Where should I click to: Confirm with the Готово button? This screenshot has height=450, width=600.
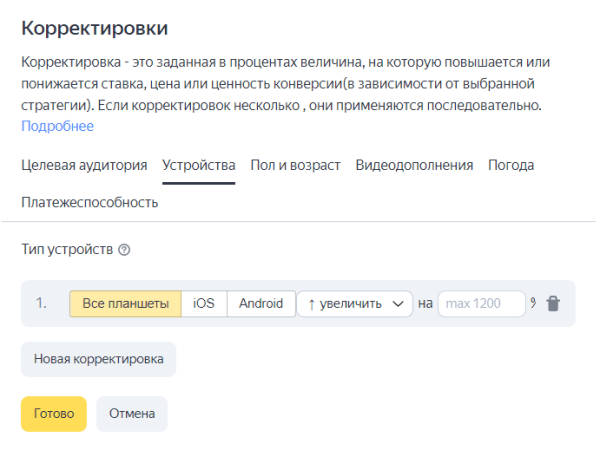(54, 414)
